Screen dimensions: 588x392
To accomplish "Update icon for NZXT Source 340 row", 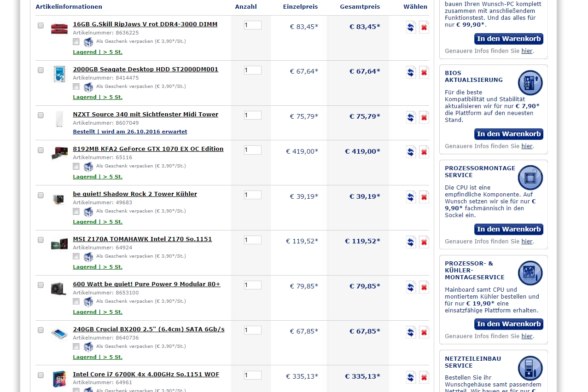I will 411,117.
